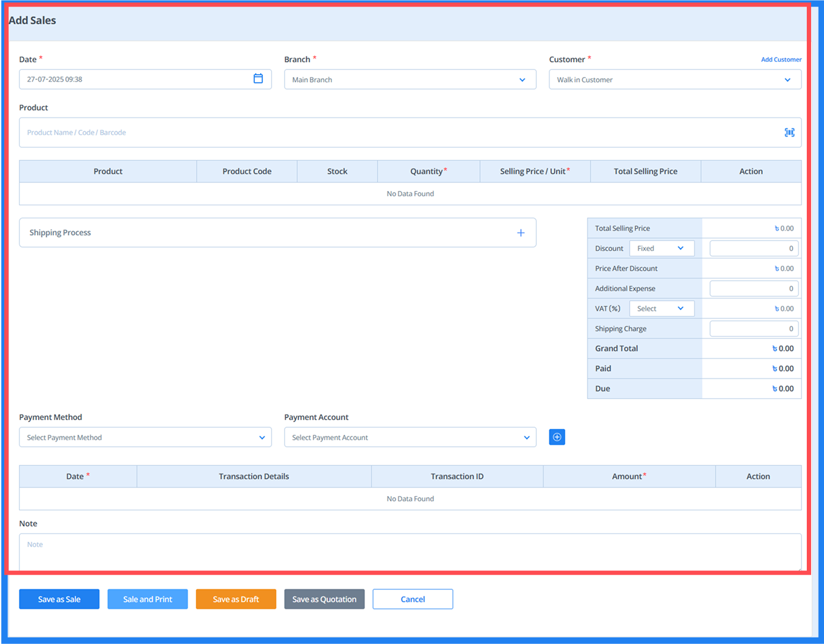The image size is (824, 644).
Task: Click the Add Customer link
Action: tap(781, 59)
